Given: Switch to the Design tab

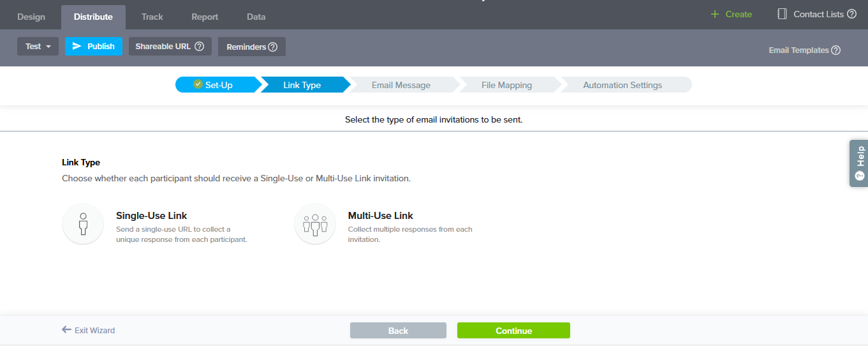Looking at the screenshot, I should coord(31,17).
